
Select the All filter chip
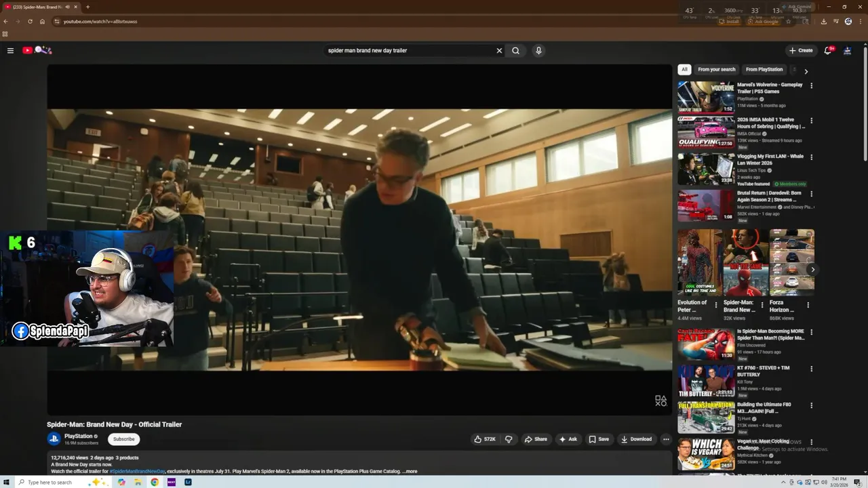point(684,69)
